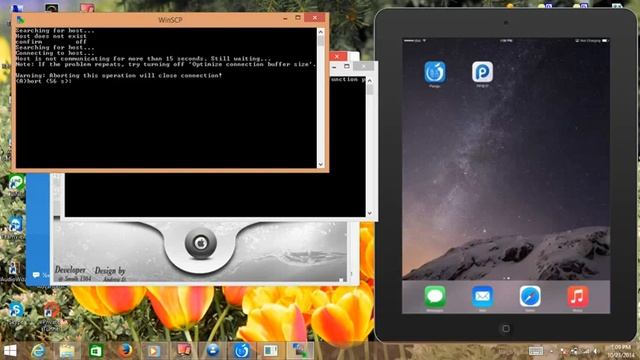Open Mail in the iPad dock
This screenshot has width=640, height=360.
click(482, 296)
